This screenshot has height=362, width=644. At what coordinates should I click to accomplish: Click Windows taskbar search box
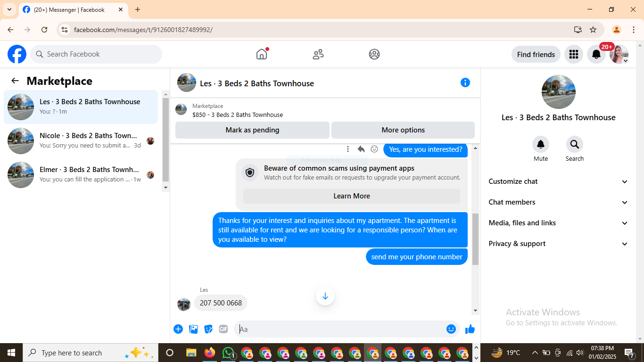point(90,353)
